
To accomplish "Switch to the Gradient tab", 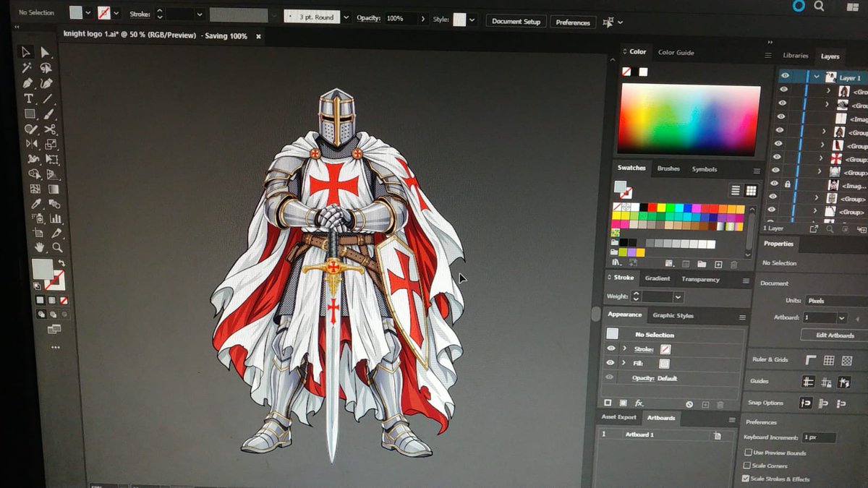I will tap(658, 278).
